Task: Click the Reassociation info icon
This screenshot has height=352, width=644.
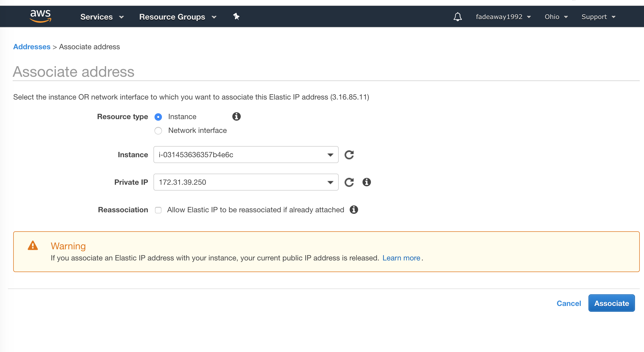Action: tap(354, 210)
